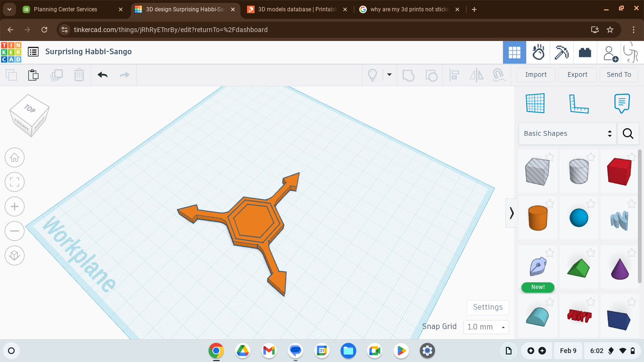644x362 pixels.
Task: Favorite the hole Box with star
Action: pyautogui.click(x=550, y=157)
